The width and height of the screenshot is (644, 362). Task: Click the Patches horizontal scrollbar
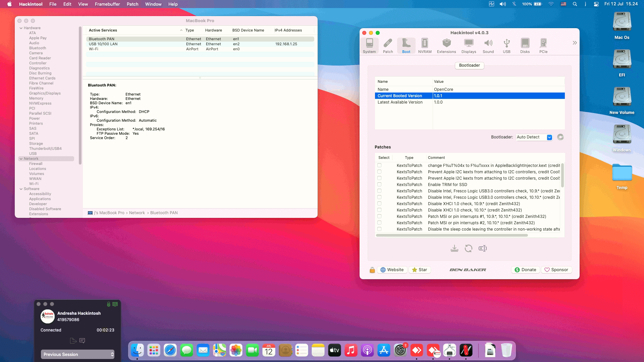click(x=452, y=235)
